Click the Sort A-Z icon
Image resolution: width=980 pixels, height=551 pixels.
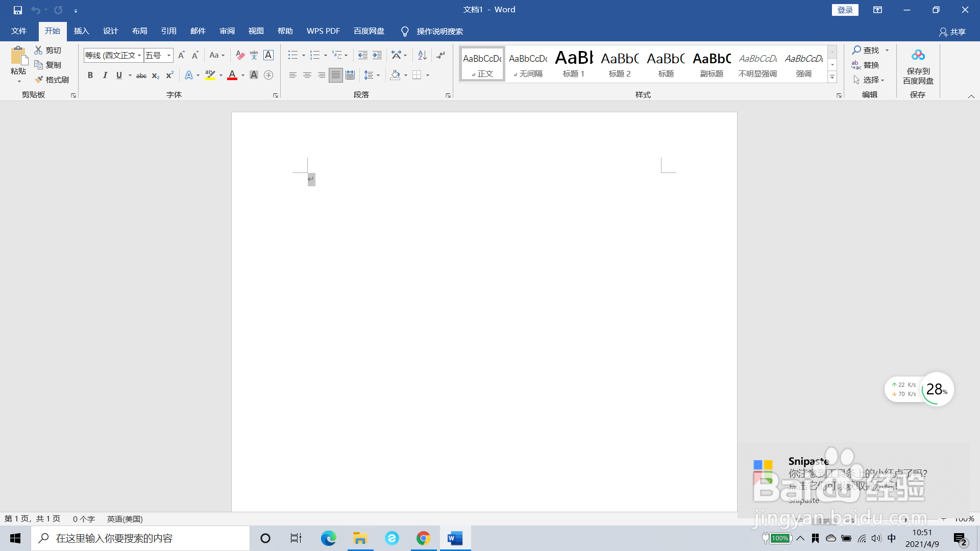click(x=422, y=55)
